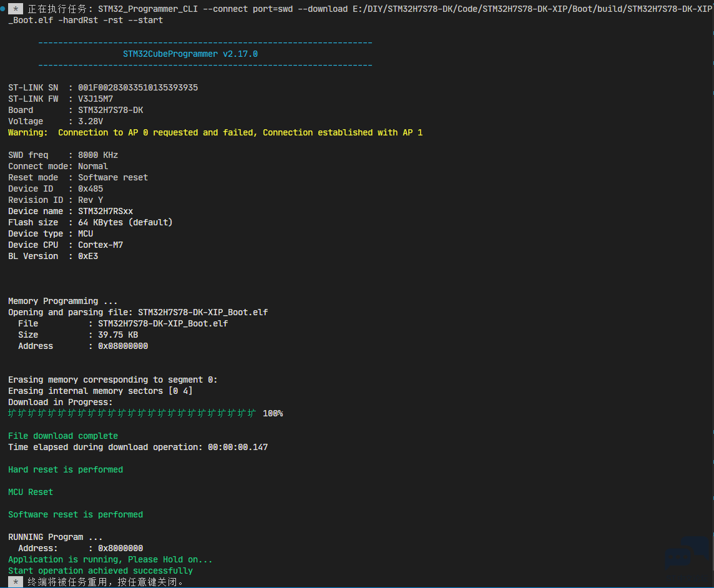Click the Start operation achieved successfully line
Viewport: 714px width, 588px height.
(x=100, y=571)
